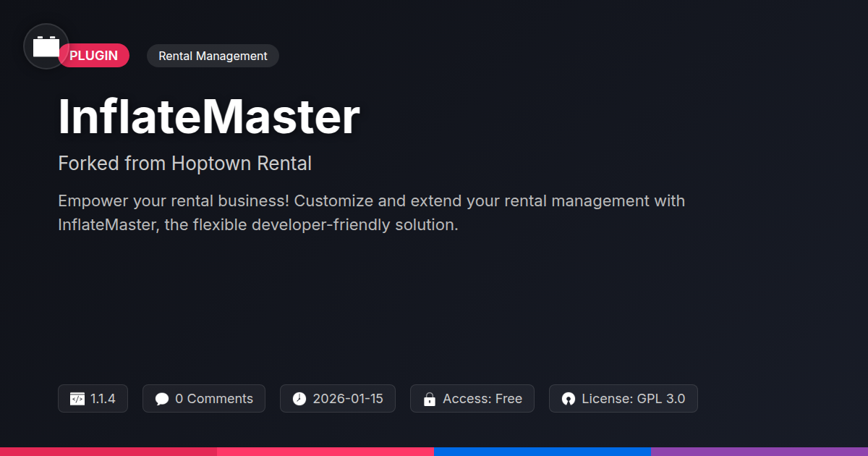868x456 pixels.
Task: Click the date 2026-01-15
Action: (348, 399)
